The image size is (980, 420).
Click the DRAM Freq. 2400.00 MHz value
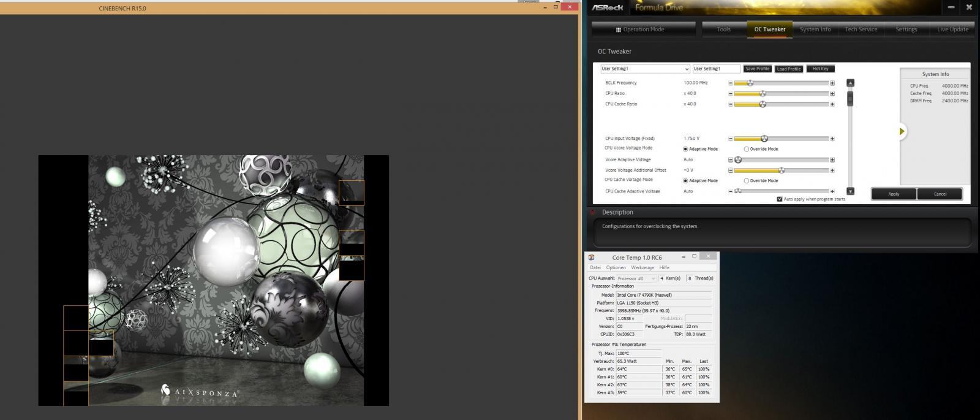pos(955,101)
